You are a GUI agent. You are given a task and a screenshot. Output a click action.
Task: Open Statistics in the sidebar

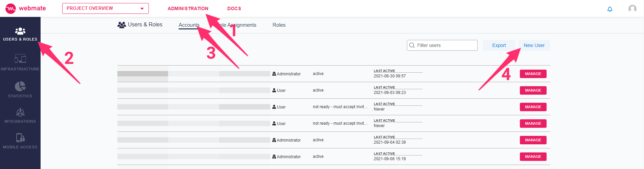[x=20, y=90]
